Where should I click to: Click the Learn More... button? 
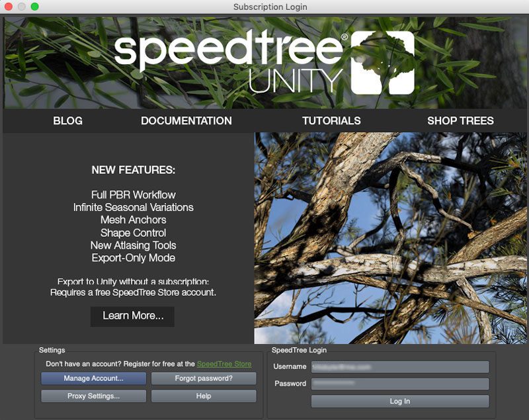click(133, 316)
